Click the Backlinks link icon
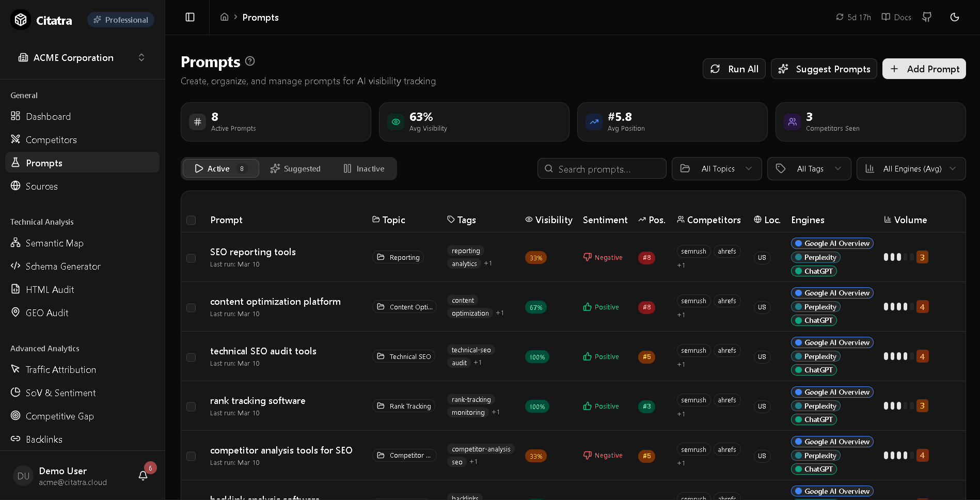Viewport: 980px width, 500px height. point(15,439)
